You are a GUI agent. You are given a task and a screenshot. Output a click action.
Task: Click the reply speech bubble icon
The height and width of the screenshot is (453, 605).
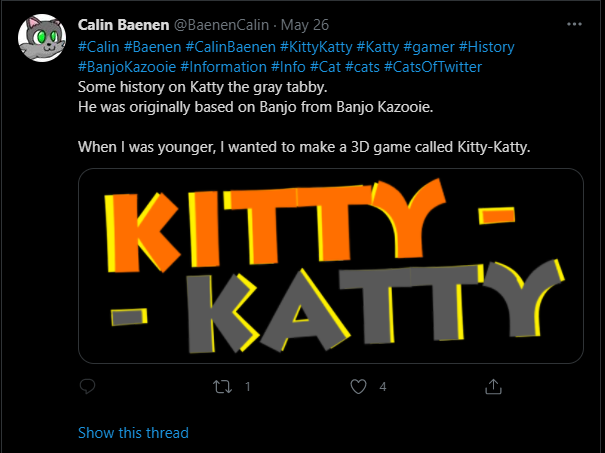[88, 386]
